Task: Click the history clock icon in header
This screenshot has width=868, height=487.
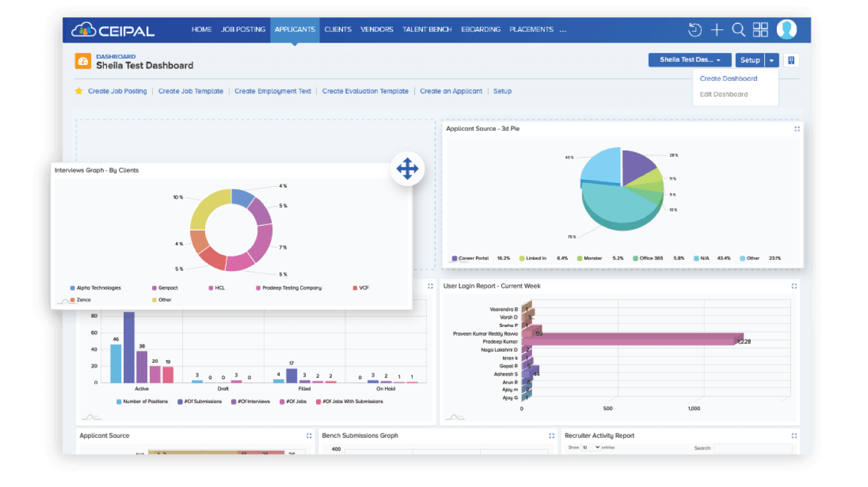Action: pyautogui.click(x=695, y=30)
